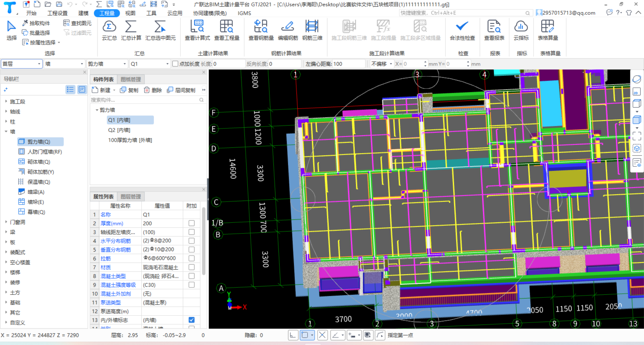Screen dimensions: 644x345
Task: Click 汇总选中图元 icon
Action: pos(160,30)
